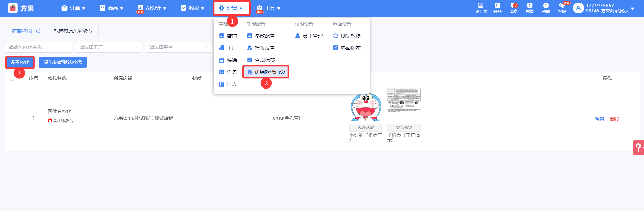Select 日志 in the settings menu
This screenshot has width=644, height=211.
pos(228,84)
